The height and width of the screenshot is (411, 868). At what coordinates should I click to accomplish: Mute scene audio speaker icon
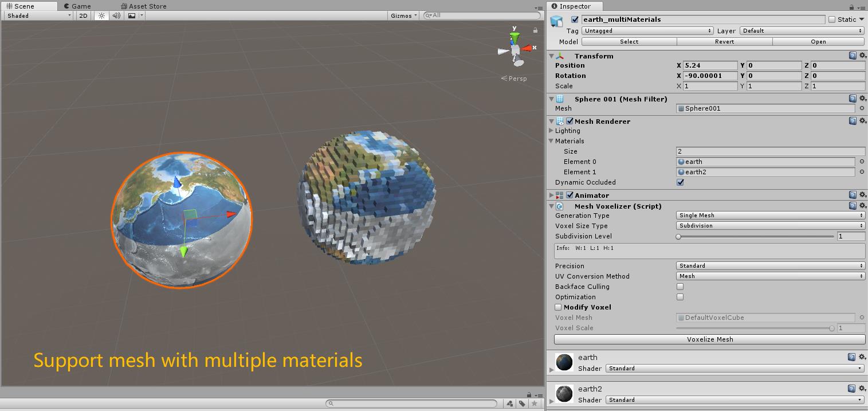tap(116, 15)
